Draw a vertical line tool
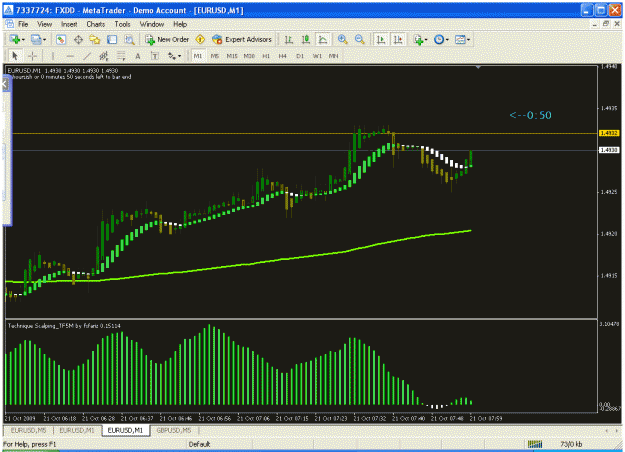 [x=53, y=56]
